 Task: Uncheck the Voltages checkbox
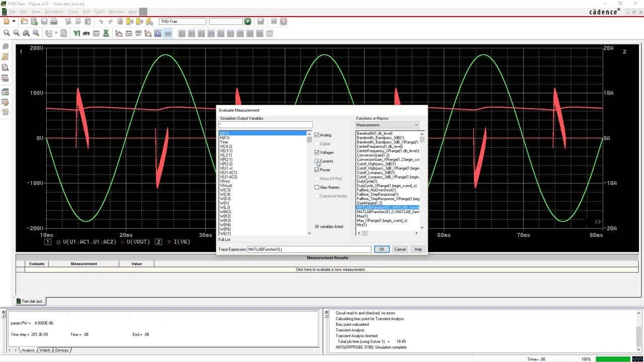[317, 152]
